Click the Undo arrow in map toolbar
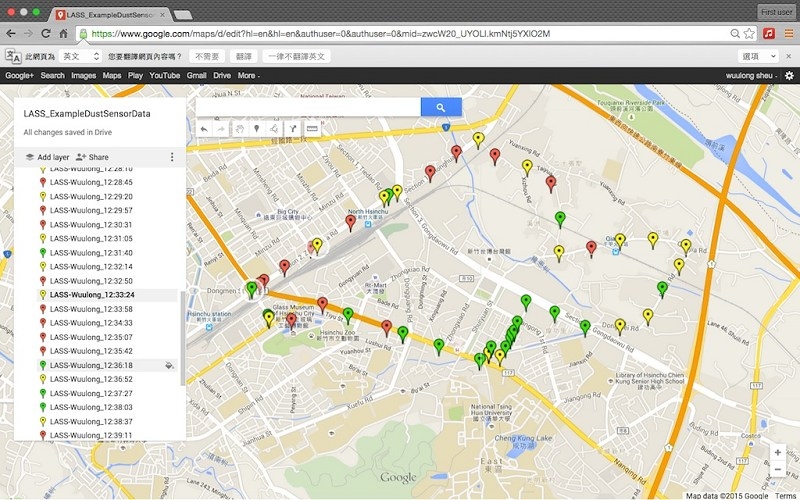 (x=205, y=129)
